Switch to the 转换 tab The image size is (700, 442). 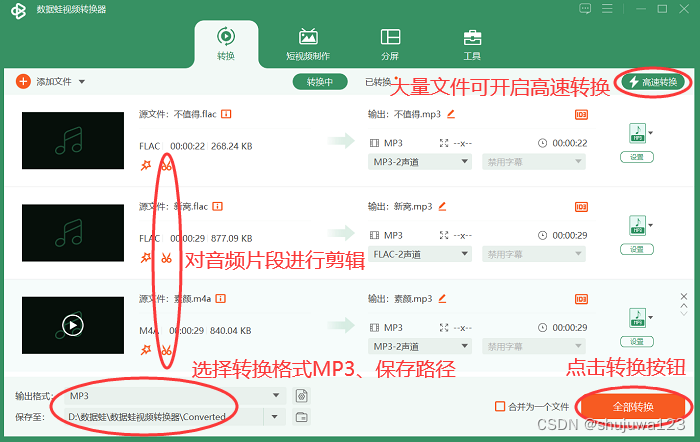[x=226, y=44]
